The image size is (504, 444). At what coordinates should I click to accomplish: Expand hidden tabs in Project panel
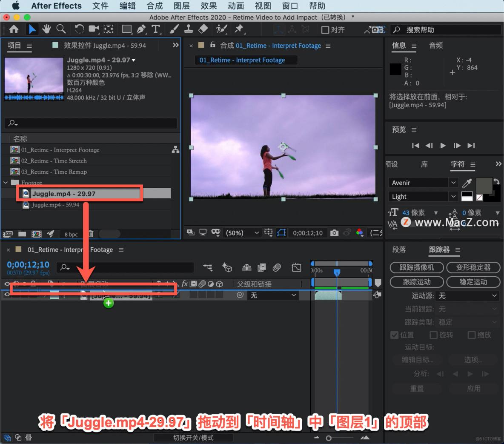[175, 45]
